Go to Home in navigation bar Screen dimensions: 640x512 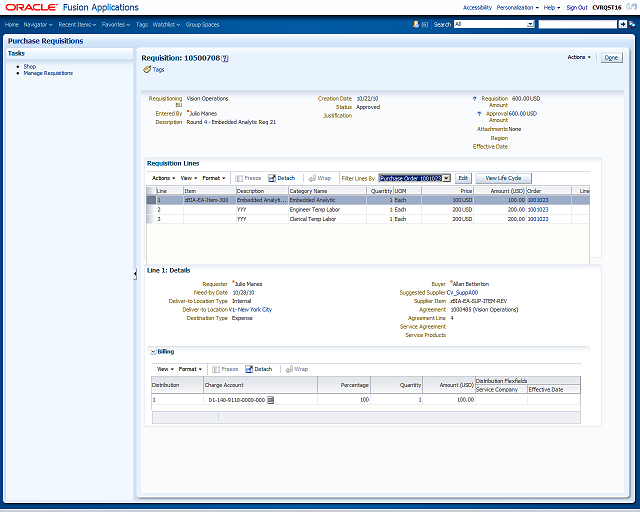12,24
